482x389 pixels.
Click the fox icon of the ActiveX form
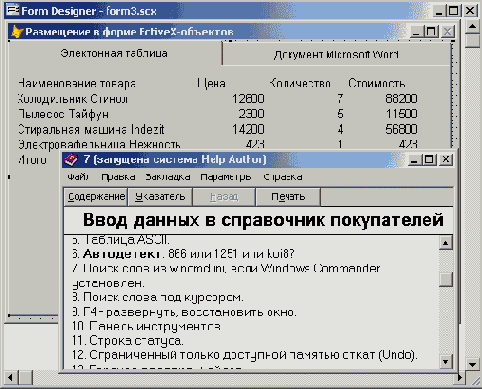[17, 32]
